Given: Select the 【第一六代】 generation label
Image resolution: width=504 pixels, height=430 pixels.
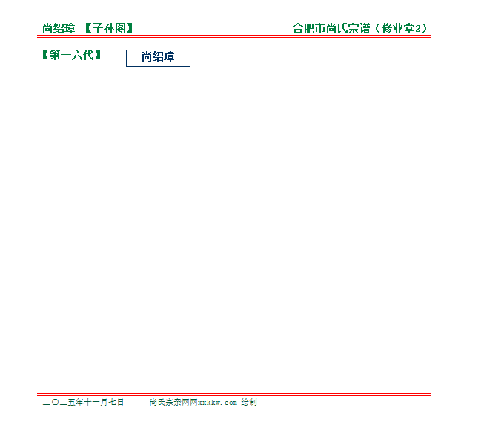Looking at the screenshot, I should pyautogui.click(x=72, y=55).
